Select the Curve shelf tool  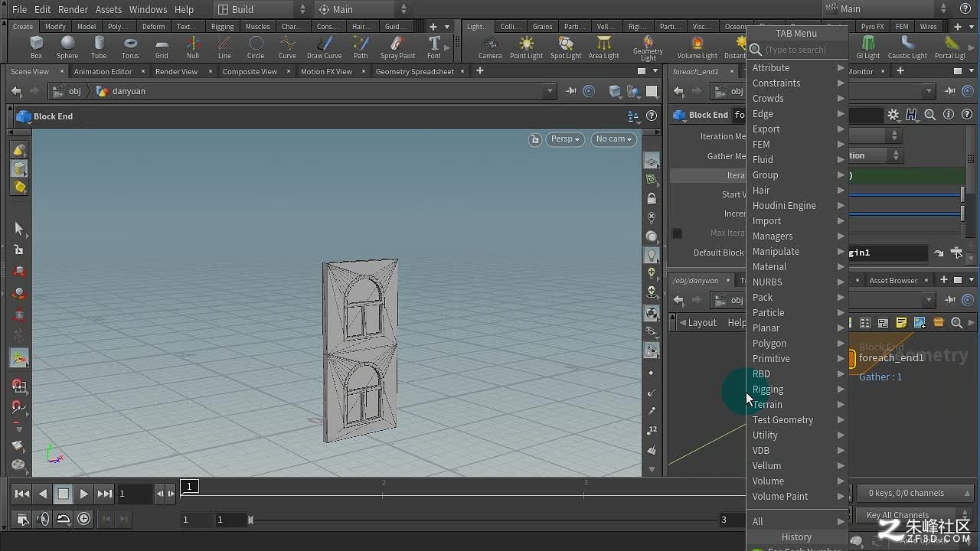[x=287, y=47]
